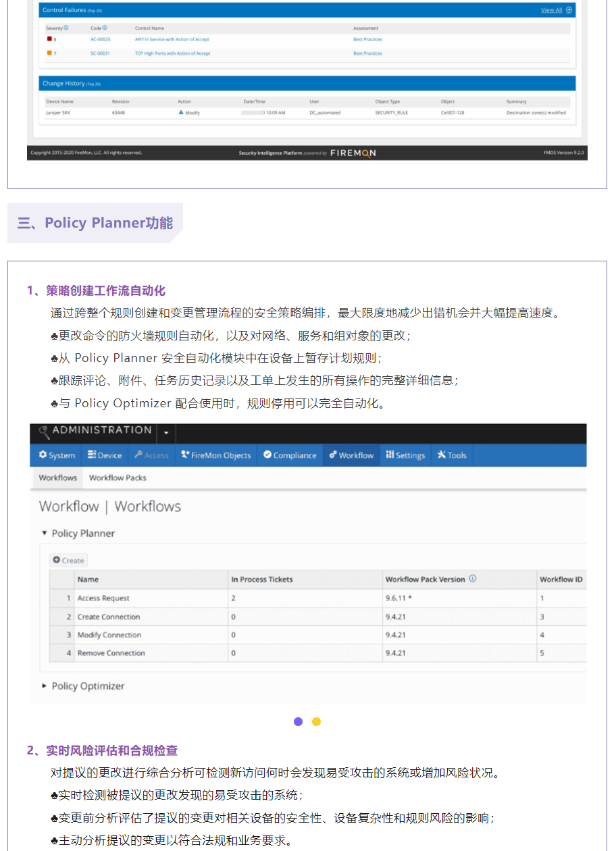This screenshot has width=616, height=851.
Task: Click the '三、Policy Planner功能' section heading
Action: pyautogui.click(x=95, y=223)
